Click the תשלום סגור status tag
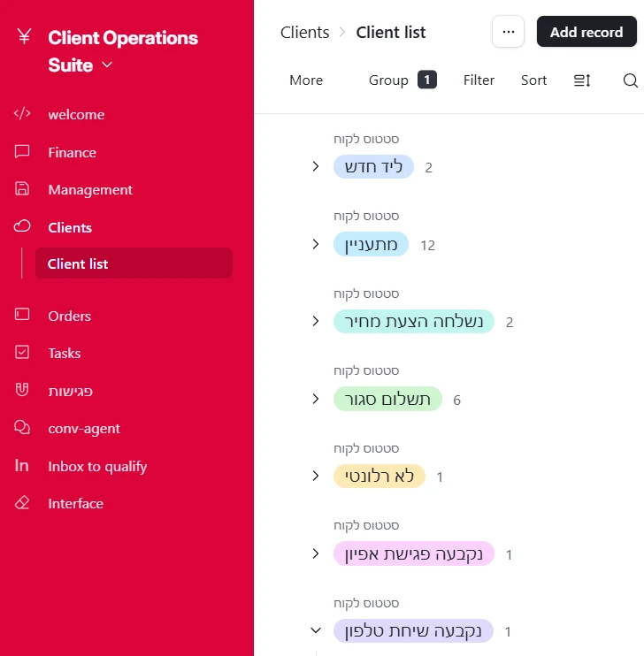 [387, 399]
